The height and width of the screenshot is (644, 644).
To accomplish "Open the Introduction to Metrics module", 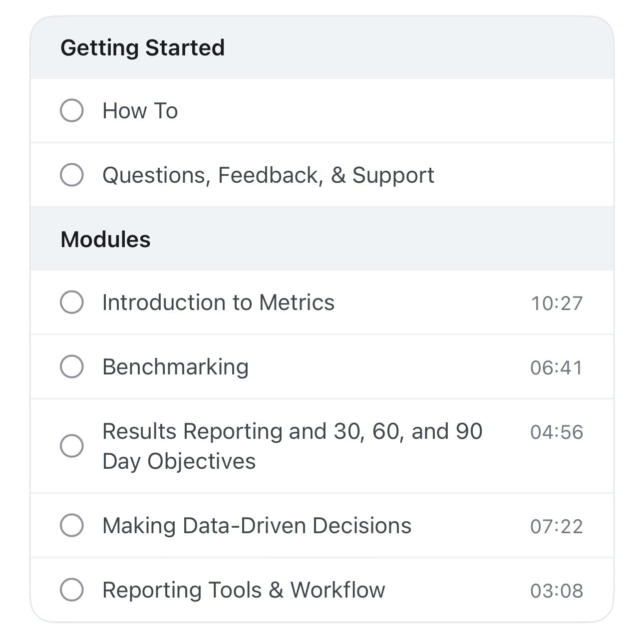I will point(218,303).
